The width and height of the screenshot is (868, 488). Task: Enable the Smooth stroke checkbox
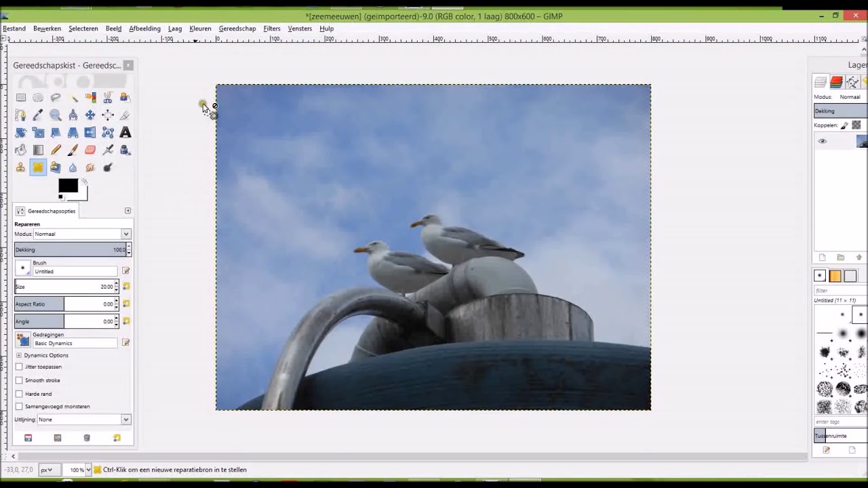19,380
